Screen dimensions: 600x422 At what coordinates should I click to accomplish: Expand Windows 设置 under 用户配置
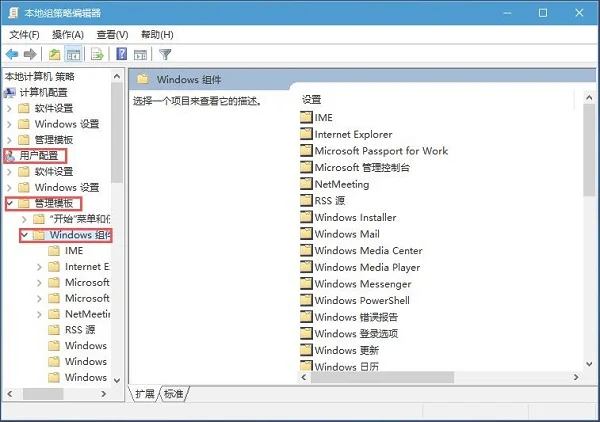pyautogui.click(x=10, y=187)
